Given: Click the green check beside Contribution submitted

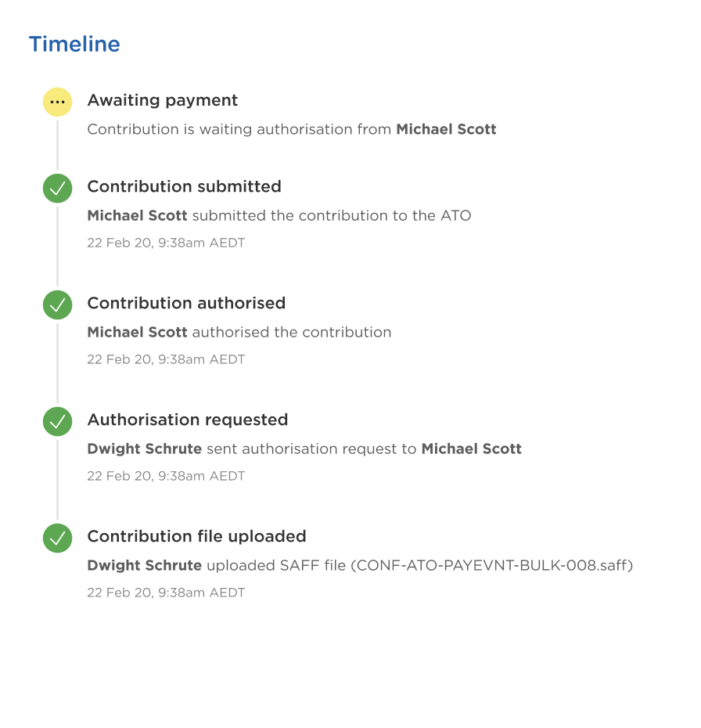Looking at the screenshot, I should [58, 188].
